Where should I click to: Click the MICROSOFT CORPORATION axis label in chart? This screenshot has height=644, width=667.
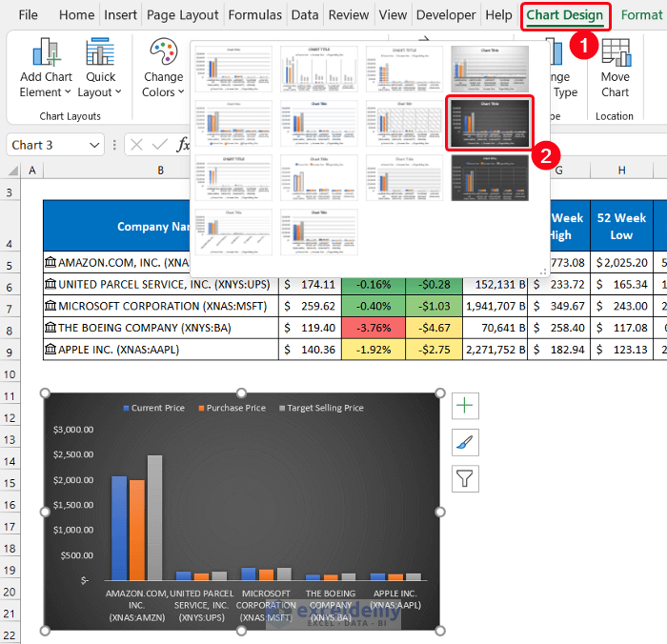(x=266, y=605)
